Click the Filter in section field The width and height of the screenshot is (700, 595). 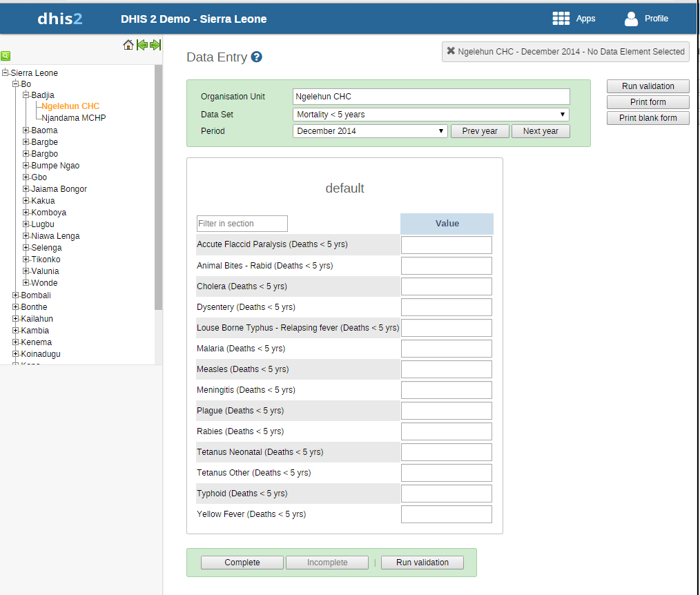tap(242, 224)
